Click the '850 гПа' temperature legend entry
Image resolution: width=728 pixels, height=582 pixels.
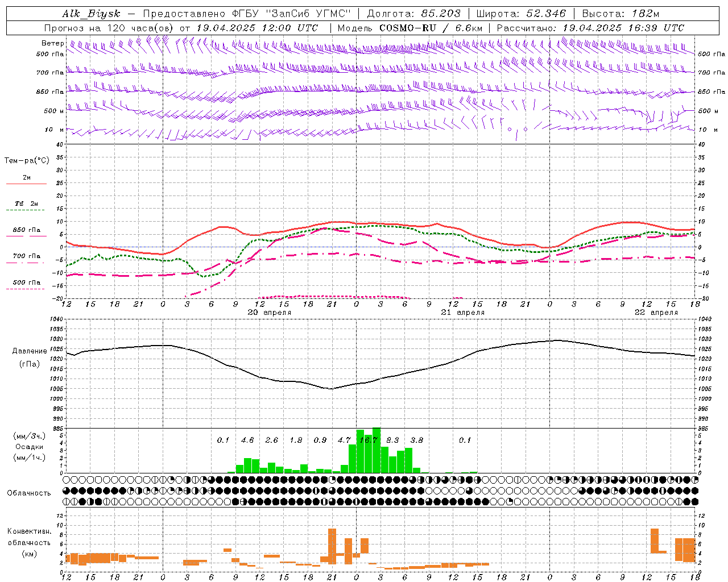pos(27,230)
